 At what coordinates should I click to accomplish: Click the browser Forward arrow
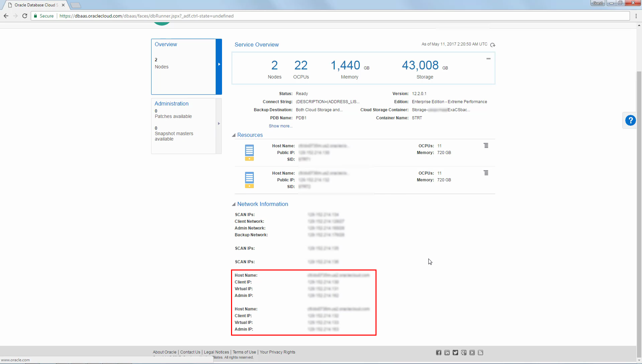pyautogui.click(x=15, y=16)
